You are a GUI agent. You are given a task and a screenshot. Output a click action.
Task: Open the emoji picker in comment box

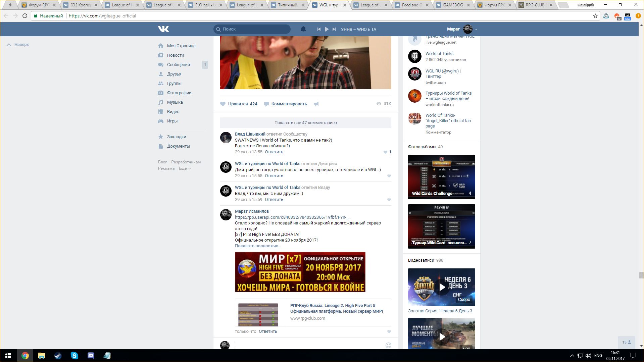pyautogui.click(x=388, y=345)
